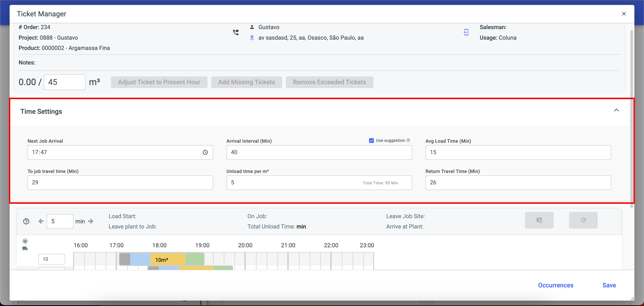Click the Return Travel Time field
The image size is (644, 306).
(x=518, y=183)
